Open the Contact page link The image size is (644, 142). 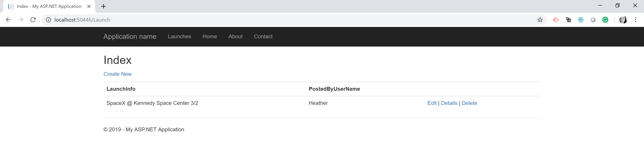[x=263, y=36]
